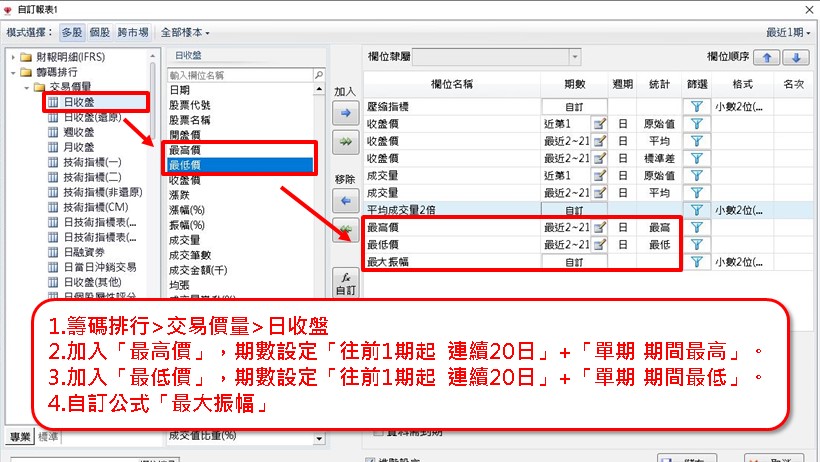Click the filter icon for 最高價 row
Image resolution: width=820 pixels, height=462 pixels.
697,228
